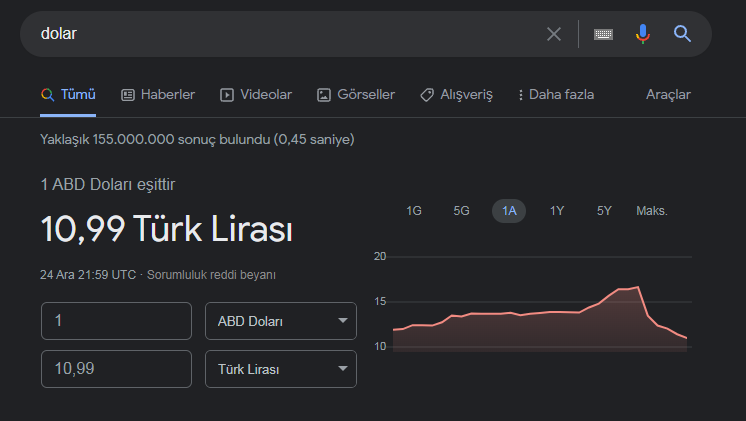The width and height of the screenshot is (746, 421).
Task: Select the 1A chart range
Action: 509,211
